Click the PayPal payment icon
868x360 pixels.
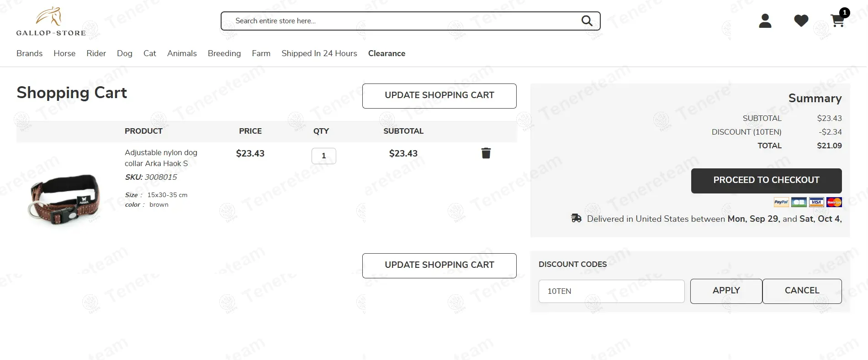[x=781, y=202]
